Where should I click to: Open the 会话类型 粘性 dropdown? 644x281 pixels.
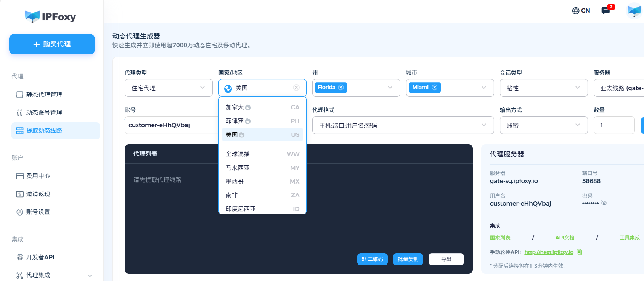pos(544,88)
